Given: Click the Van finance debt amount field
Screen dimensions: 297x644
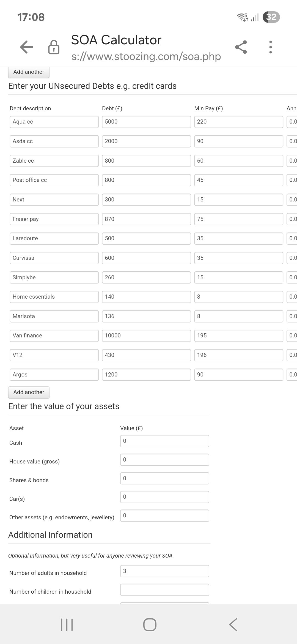Looking at the screenshot, I should 146,335.
